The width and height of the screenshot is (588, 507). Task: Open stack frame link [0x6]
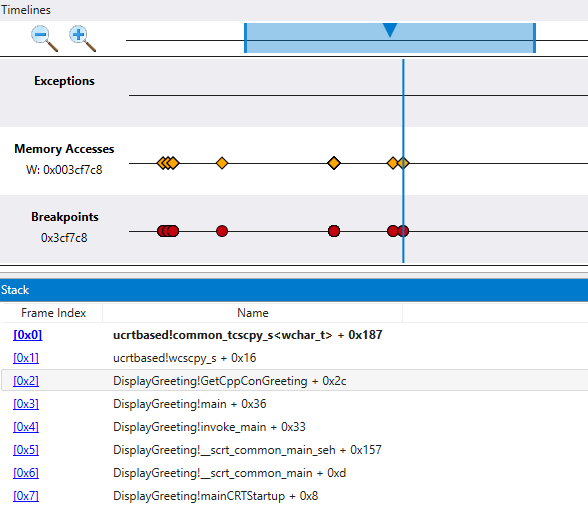(x=26, y=473)
